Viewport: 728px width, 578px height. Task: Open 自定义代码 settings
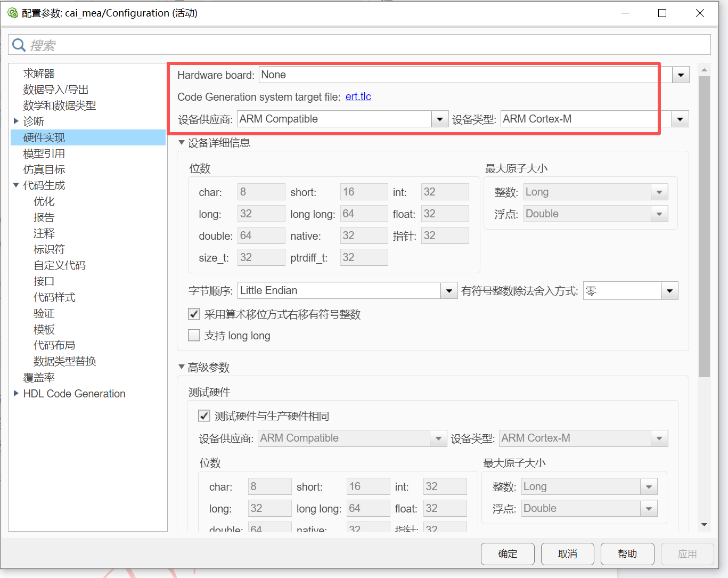pos(60,265)
